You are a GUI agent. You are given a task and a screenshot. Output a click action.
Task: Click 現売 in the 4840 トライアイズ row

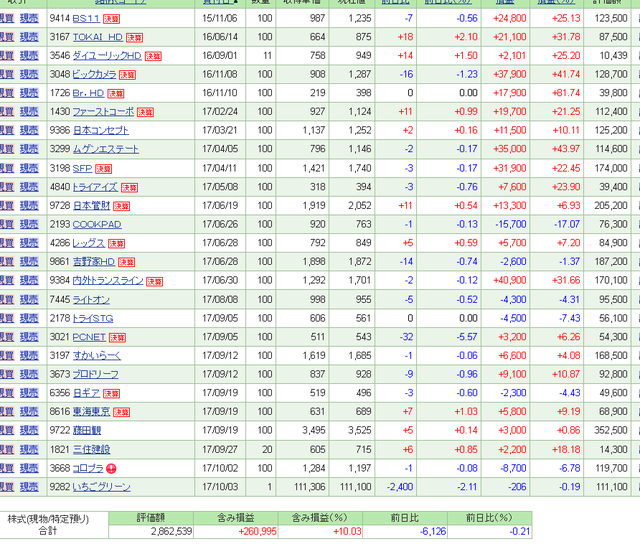(29, 187)
